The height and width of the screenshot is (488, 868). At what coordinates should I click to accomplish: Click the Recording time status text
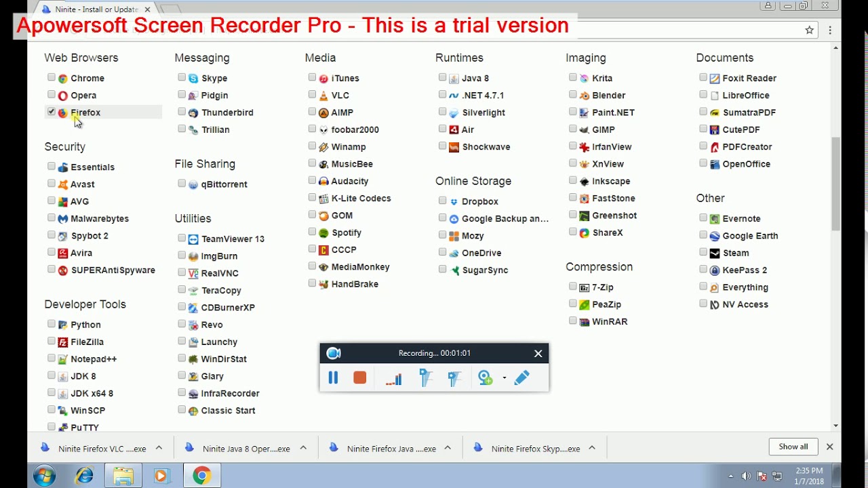point(435,353)
